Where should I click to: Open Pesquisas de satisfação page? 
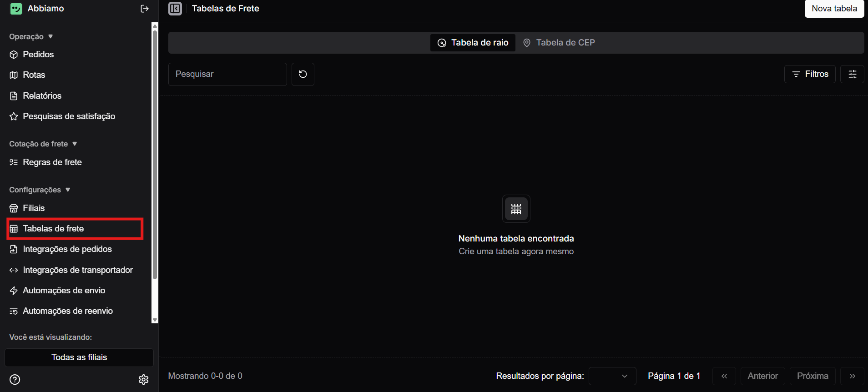[69, 116]
